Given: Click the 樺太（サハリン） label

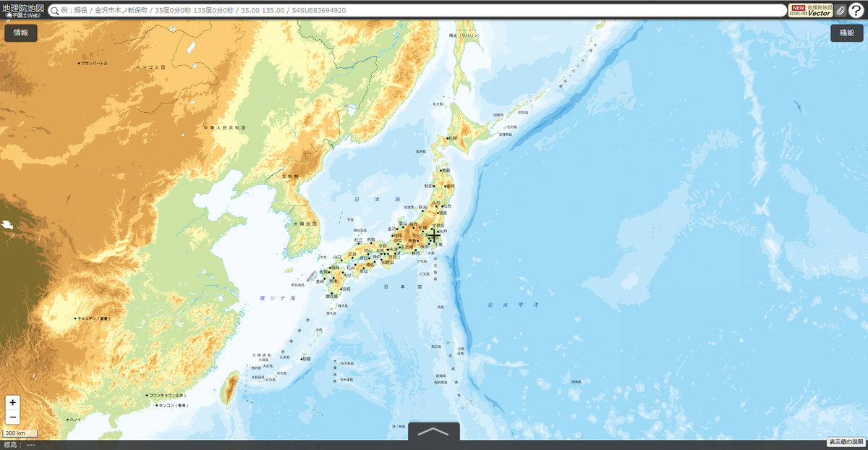Looking at the screenshot, I should tap(464, 35).
